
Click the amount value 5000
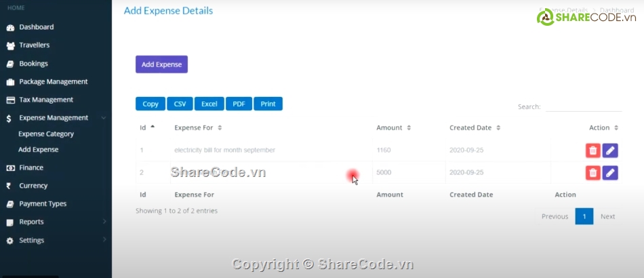click(384, 172)
